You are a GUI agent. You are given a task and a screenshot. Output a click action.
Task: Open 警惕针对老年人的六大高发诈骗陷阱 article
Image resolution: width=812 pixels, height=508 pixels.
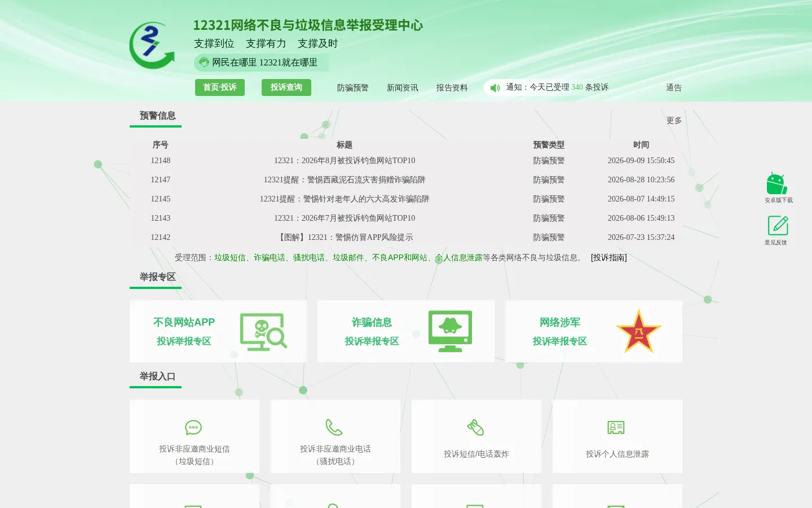[x=345, y=199]
